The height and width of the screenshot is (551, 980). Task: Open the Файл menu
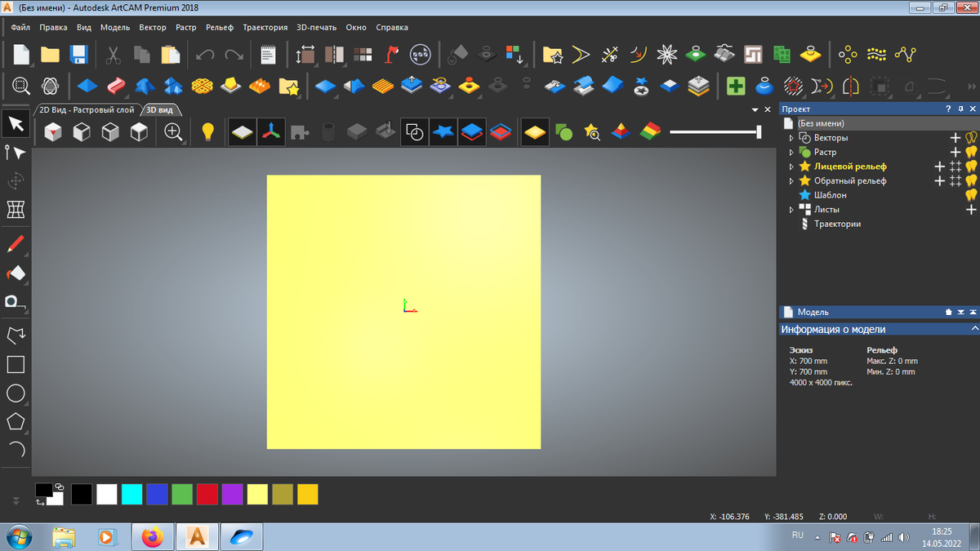coord(20,27)
